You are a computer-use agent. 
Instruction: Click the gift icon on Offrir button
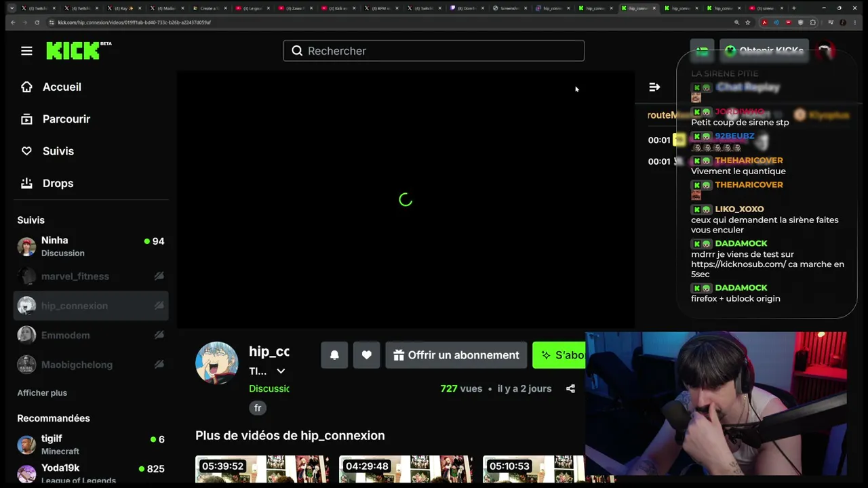tap(399, 355)
